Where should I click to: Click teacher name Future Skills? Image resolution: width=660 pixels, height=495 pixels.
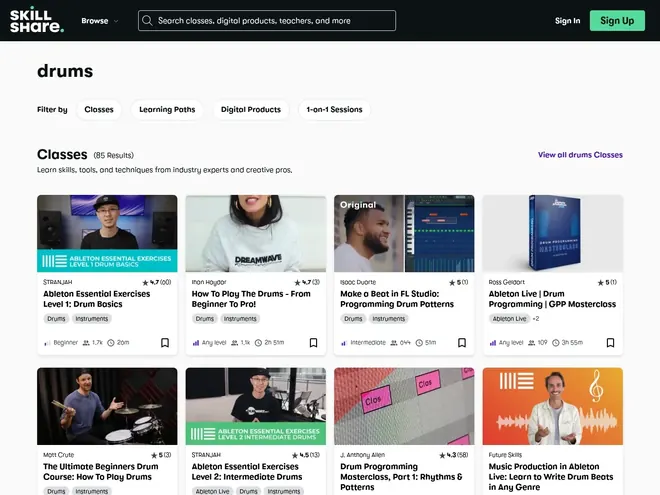point(505,455)
